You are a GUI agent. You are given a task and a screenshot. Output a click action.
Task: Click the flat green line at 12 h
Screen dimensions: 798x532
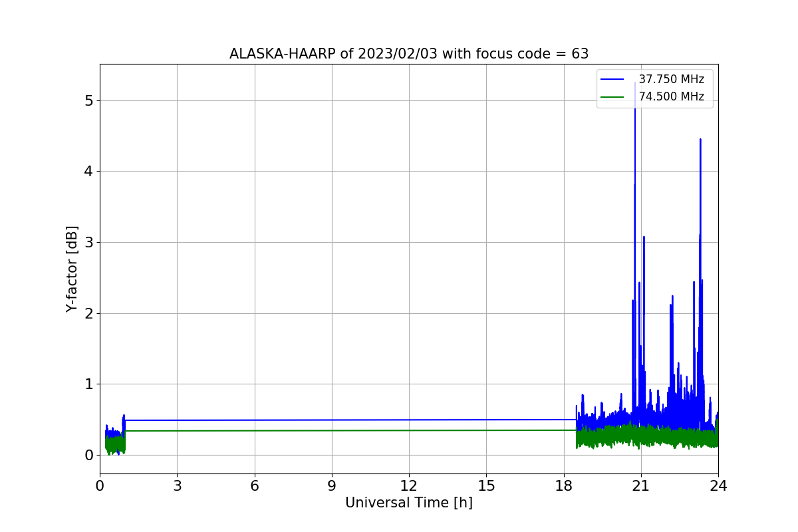pyautogui.click(x=409, y=430)
